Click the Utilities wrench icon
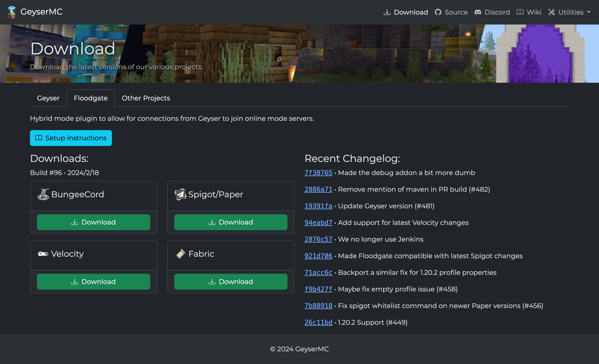The image size is (599, 364). [x=552, y=12]
